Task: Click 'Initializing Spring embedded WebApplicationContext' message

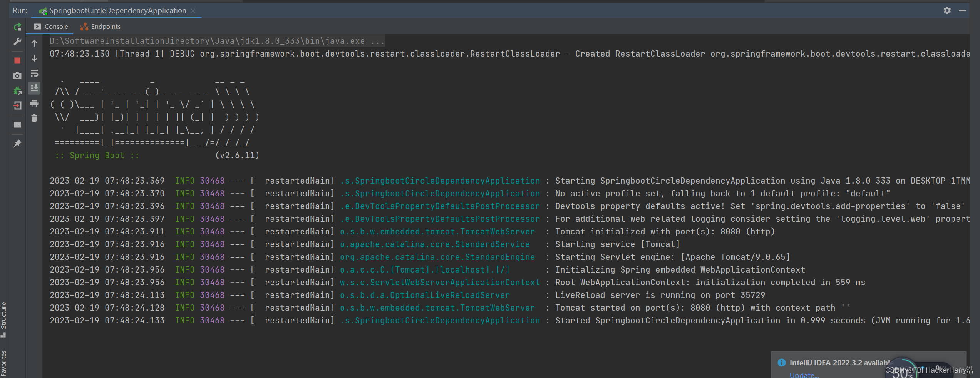Action: [680, 270]
